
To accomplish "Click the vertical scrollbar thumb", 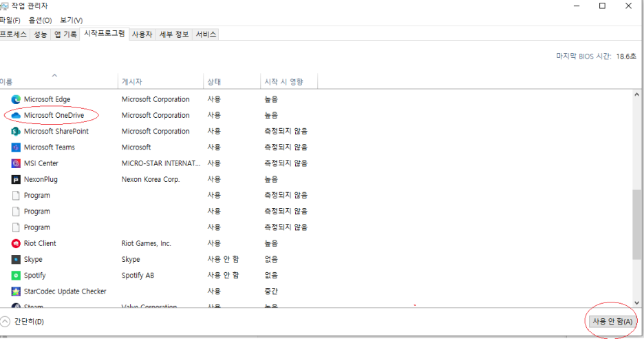I will click(x=636, y=224).
